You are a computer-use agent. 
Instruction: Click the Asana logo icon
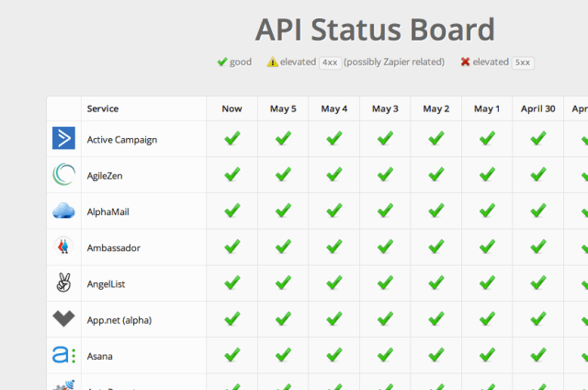click(x=63, y=355)
